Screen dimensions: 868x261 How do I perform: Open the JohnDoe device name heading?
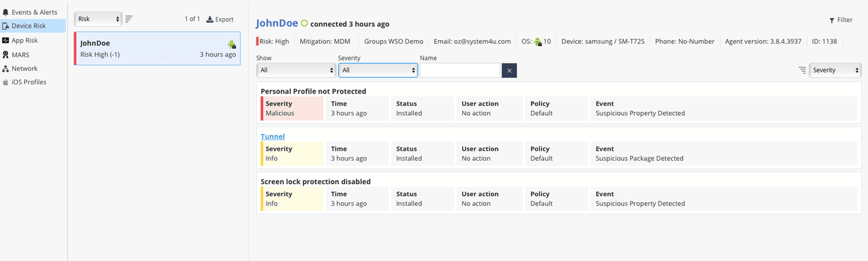click(277, 23)
